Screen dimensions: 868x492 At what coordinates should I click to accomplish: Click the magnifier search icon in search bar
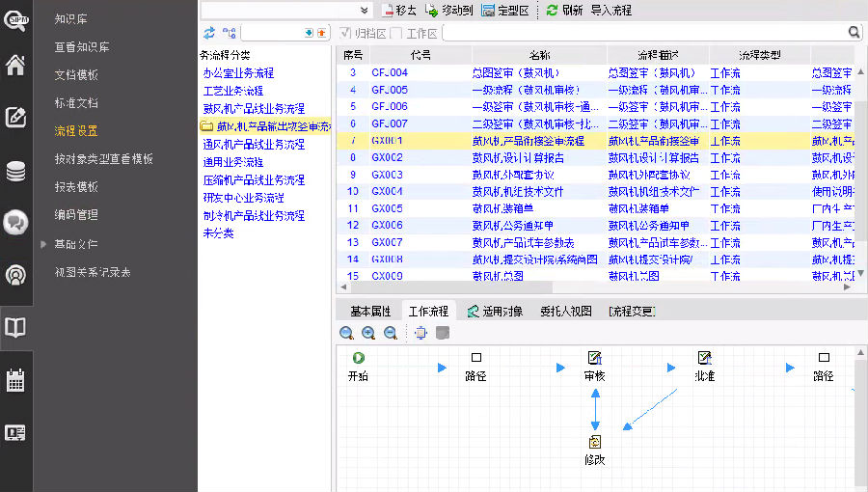(854, 33)
